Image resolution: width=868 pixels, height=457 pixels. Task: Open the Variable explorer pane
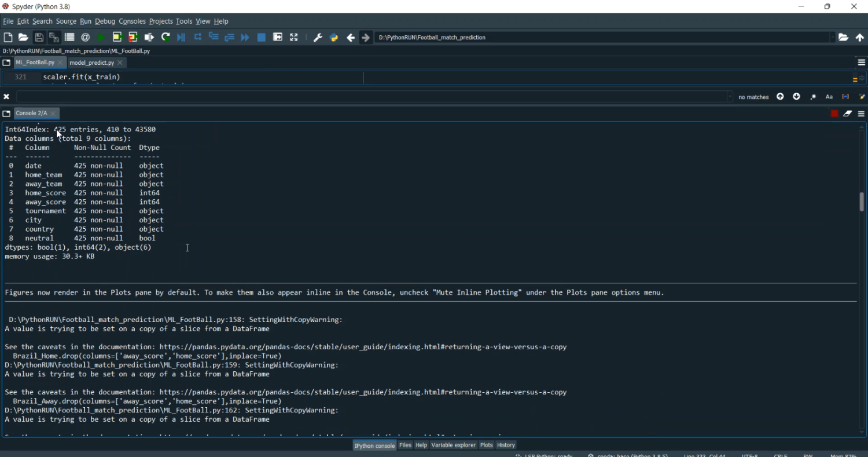tap(453, 445)
